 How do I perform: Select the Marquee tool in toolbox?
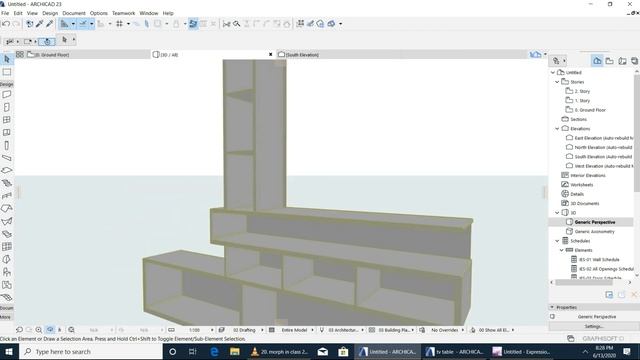tap(7, 72)
